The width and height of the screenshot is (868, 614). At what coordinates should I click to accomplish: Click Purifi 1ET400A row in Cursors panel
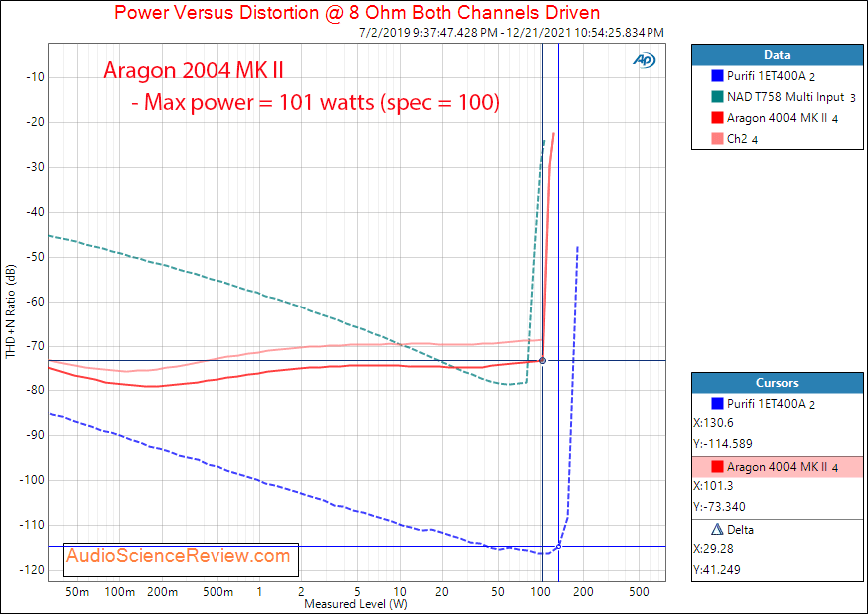point(777,404)
